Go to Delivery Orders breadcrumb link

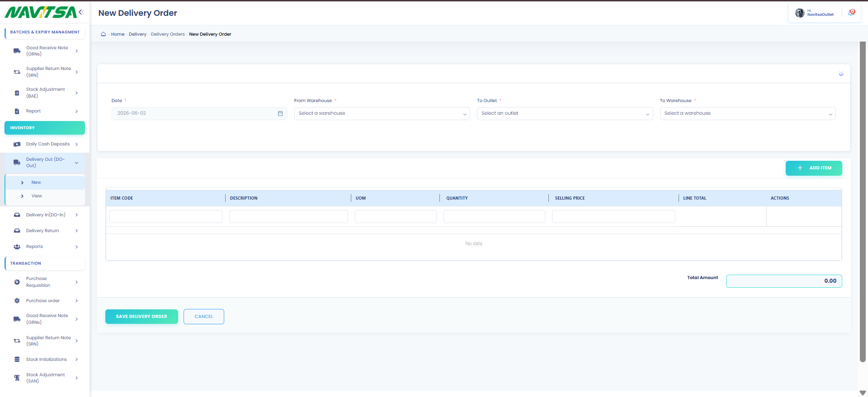[x=168, y=34]
